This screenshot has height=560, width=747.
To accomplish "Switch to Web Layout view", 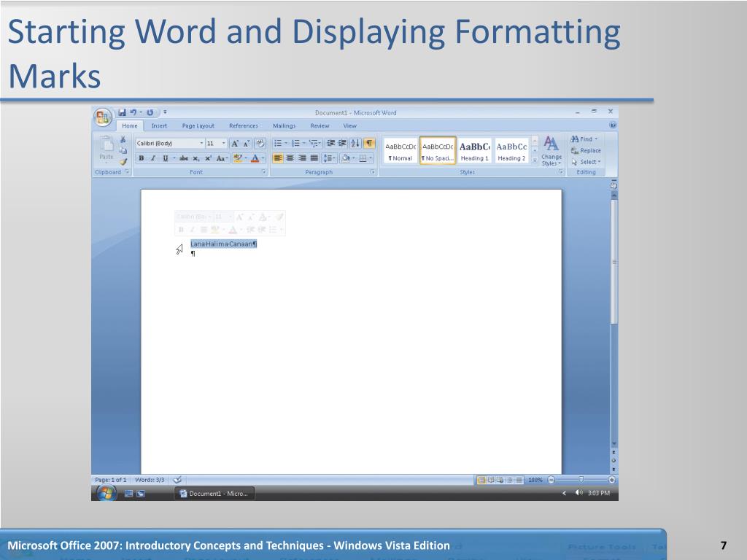I will point(500,480).
